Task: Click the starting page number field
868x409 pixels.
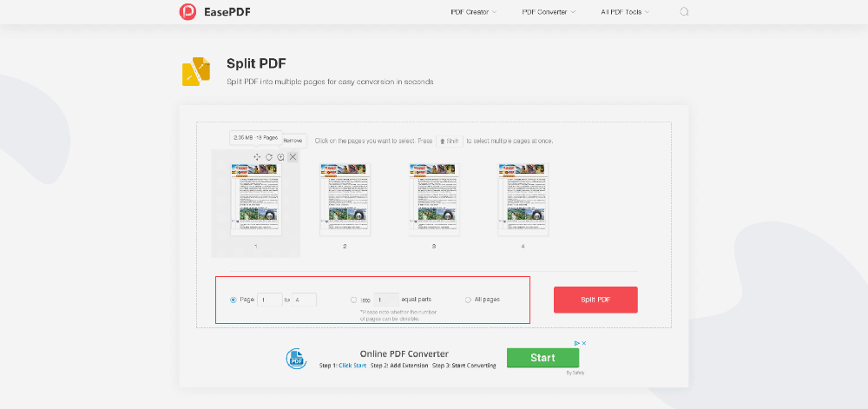Action: click(x=270, y=300)
